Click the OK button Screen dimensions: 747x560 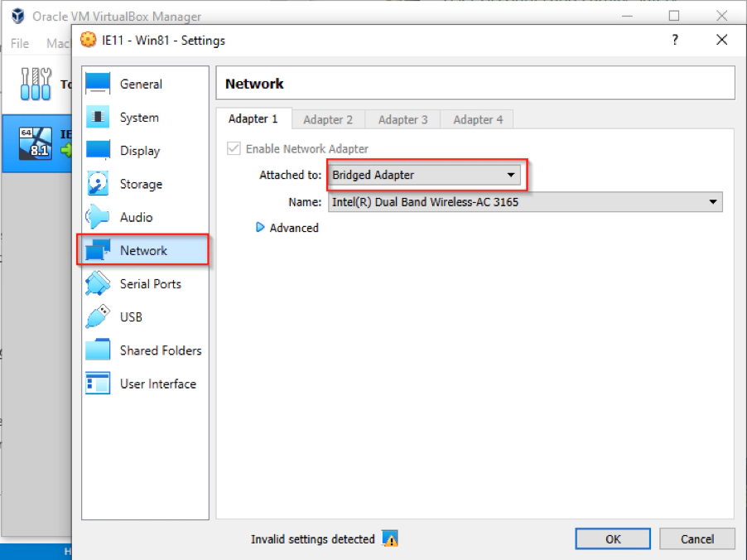(x=612, y=538)
